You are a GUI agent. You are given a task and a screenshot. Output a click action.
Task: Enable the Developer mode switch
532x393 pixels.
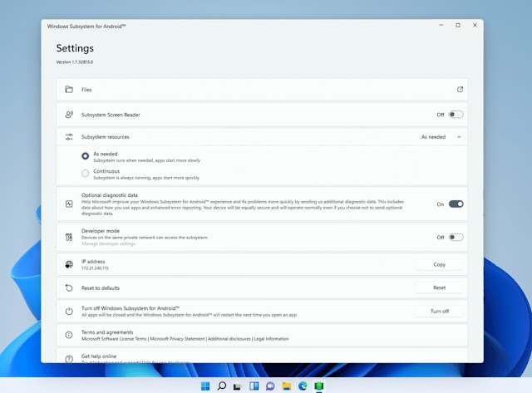[x=456, y=237]
